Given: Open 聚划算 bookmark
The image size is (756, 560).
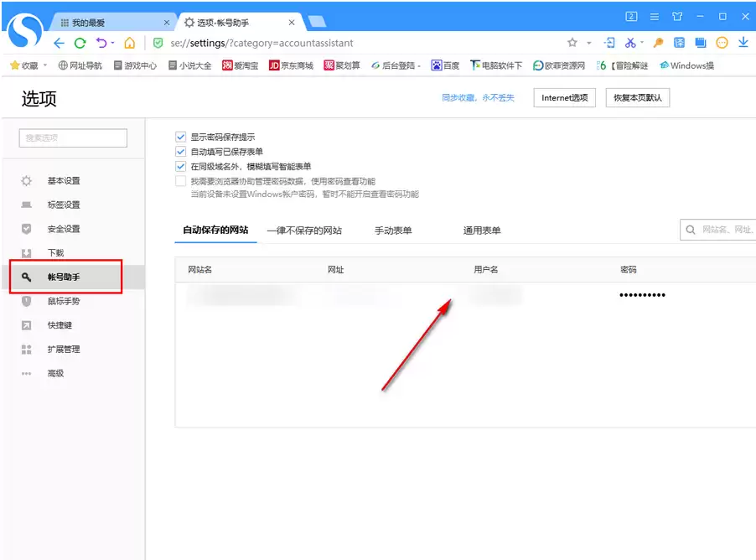Looking at the screenshot, I should 342,65.
